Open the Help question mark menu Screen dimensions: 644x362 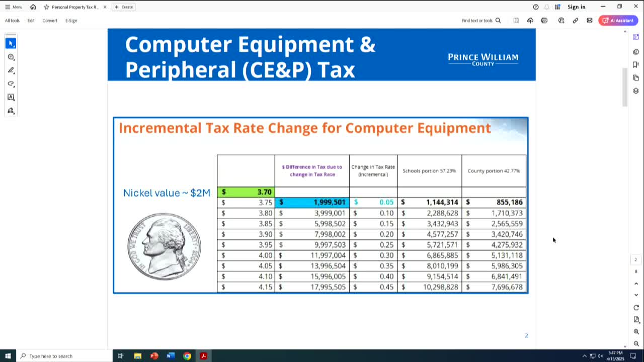[536, 7]
